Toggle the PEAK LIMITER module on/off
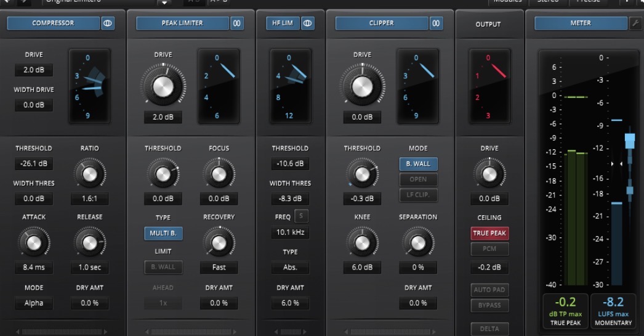The image size is (644, 336). pos(182,23)
